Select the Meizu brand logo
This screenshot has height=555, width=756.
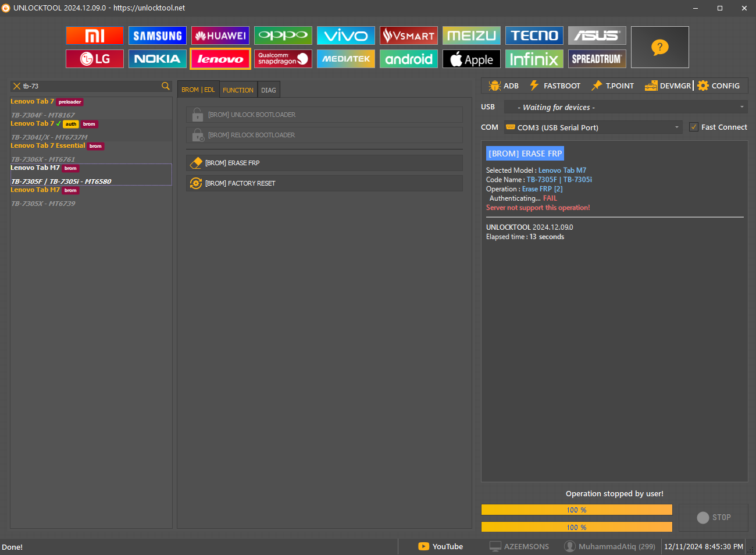pyautogui.click(x=472, y=35)
